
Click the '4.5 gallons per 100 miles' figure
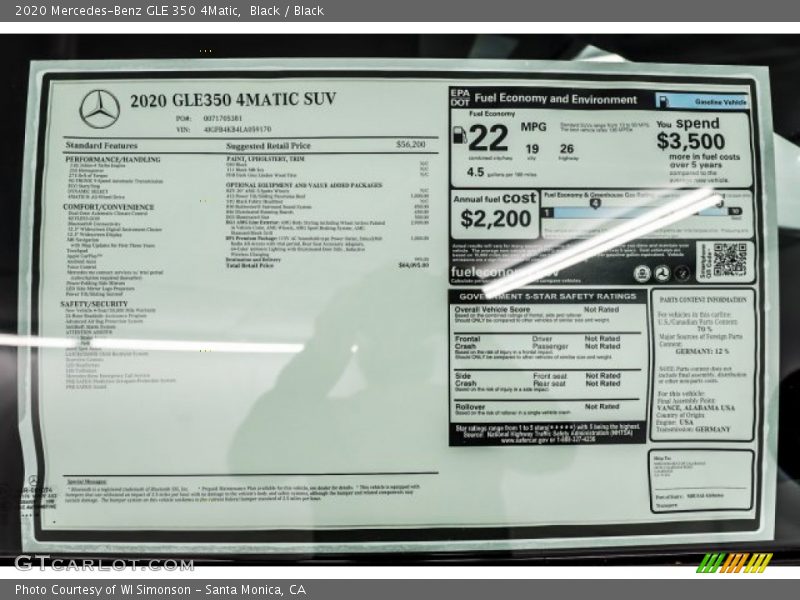tap(501, 172)
